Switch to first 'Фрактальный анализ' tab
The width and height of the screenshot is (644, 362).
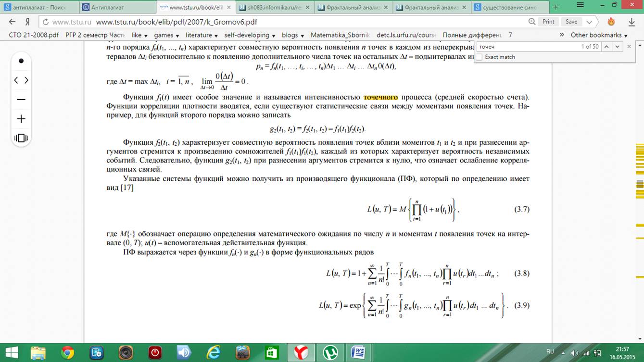coord(354,7)
